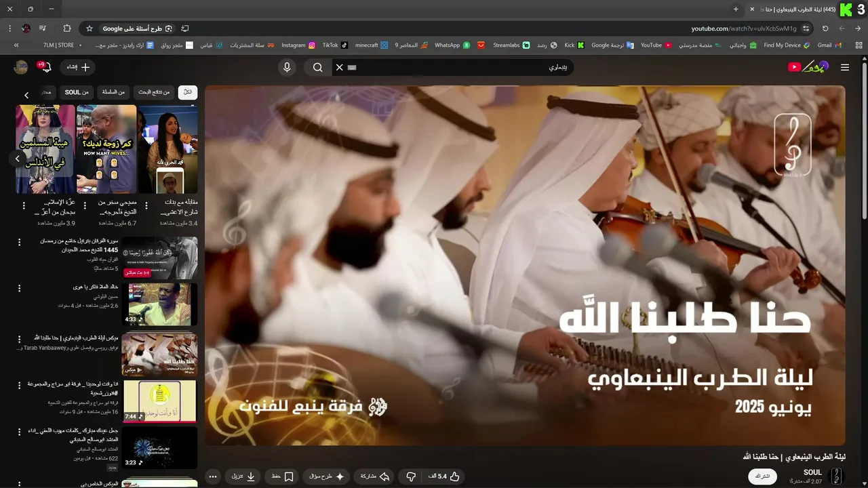Viewport: 868px width, 488px height.
Task: Open Short 'كم زوجة لديك؟ How many wives'
Action: coord(106,149)
